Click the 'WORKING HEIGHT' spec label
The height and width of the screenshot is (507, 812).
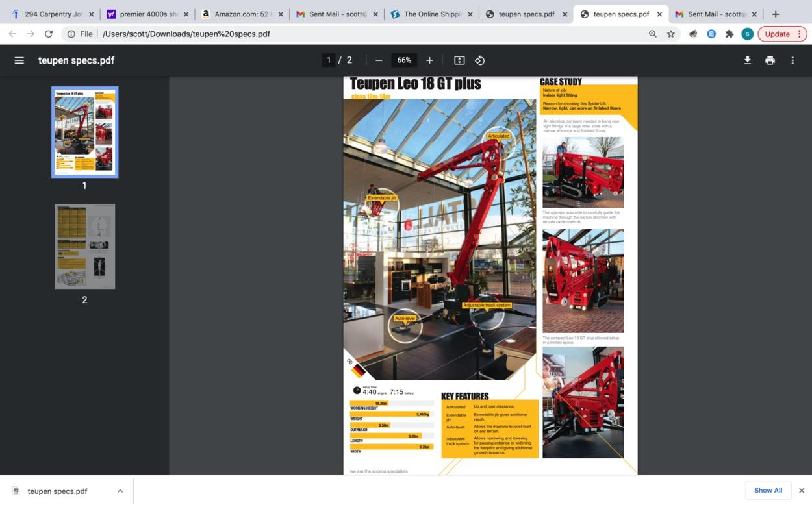click(364, 408)
